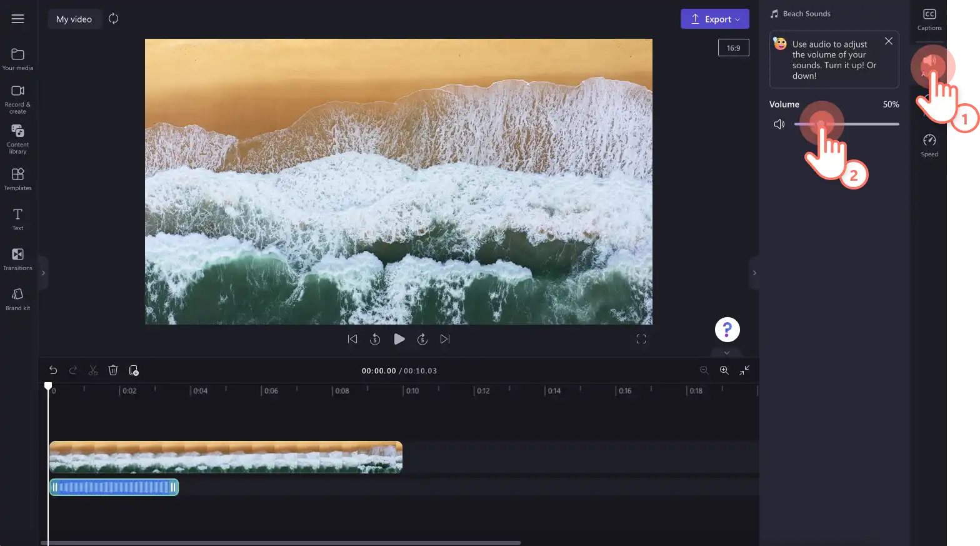Viewport: 980px width, 546px height.
Task: Open the Content library
Action: pyautogui.click(x=17, y=139)
